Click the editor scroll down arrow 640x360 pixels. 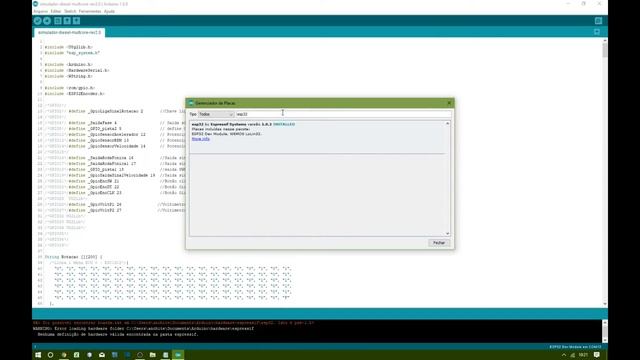pos(604,304)
